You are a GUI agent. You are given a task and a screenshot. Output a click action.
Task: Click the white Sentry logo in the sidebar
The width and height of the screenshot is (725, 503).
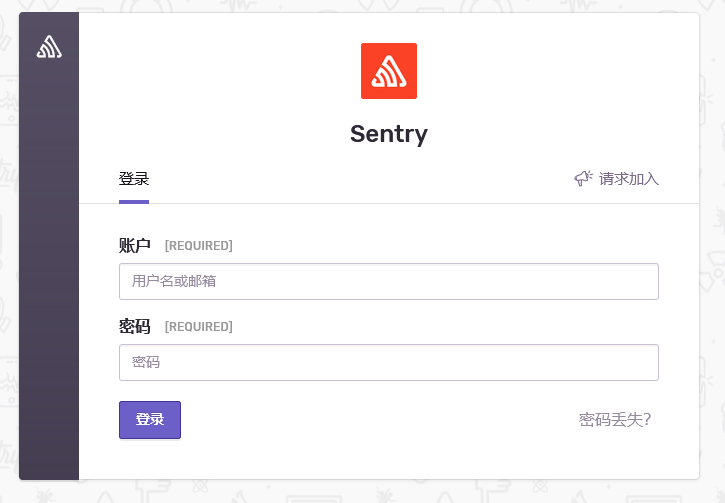click(x=49, y=47)
